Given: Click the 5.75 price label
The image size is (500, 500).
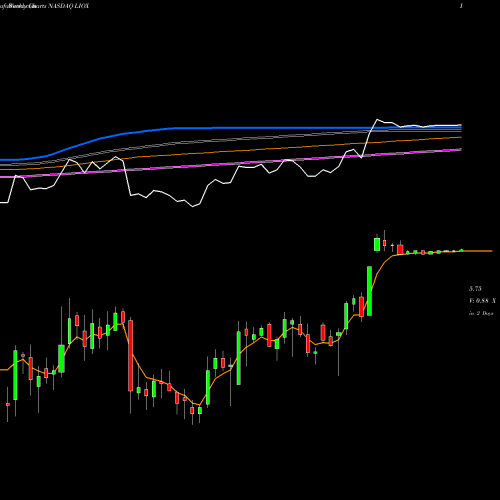Looking at the screenshot, I should point(475,289).
